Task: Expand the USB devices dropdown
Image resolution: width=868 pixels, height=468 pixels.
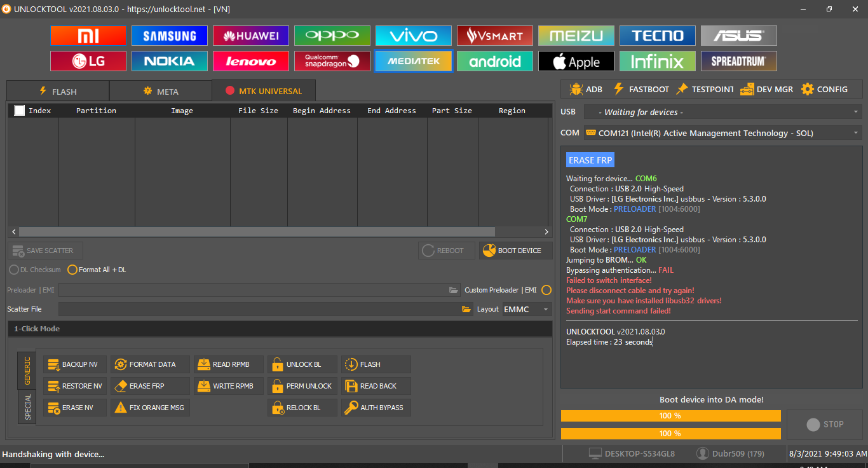Action: (723, 112)
